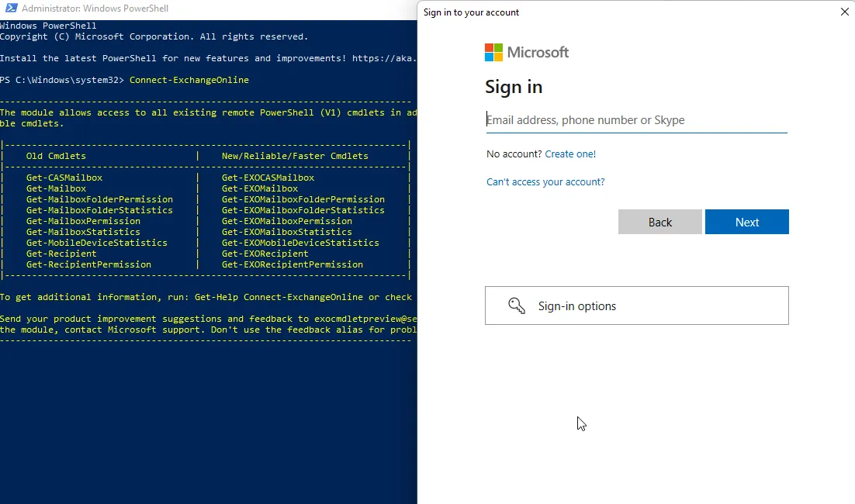Image resolution: width=855 pixels, height=504 pixels.
Task: Click Get-EXOMobileDeviceStatistics text
Action: point(300,243)
